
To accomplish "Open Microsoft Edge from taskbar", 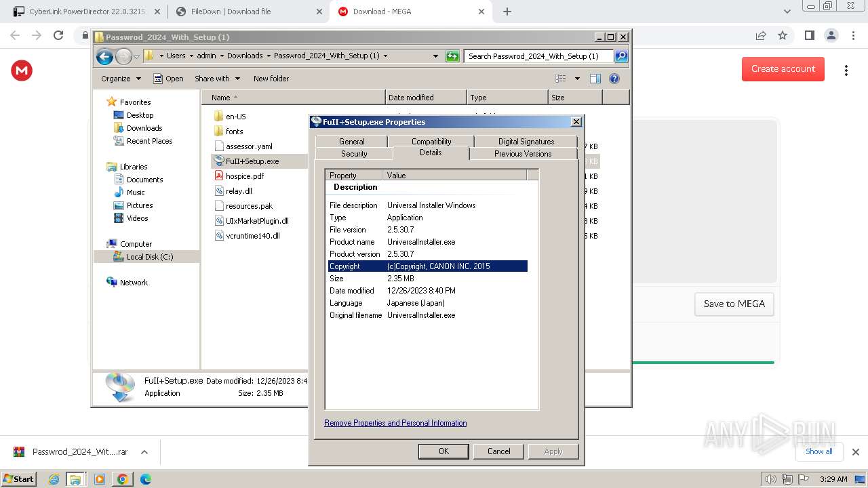I will click(x=145, y=479).
